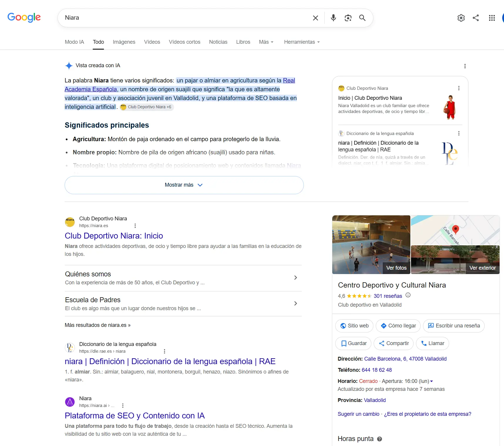
Task: Expand the Quiénes somos sitelink chevron
Action: 296,278
